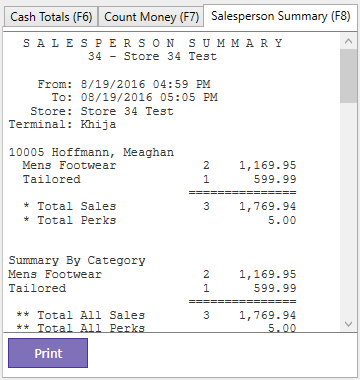
Task: Click the Total Sales line
Action: click(x=159, y=206)
